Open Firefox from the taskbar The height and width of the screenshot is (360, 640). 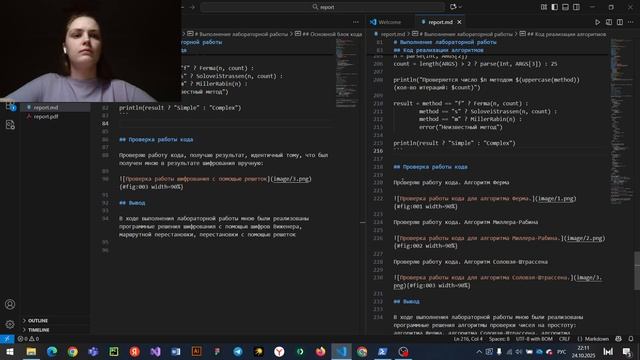pos(320,351)
